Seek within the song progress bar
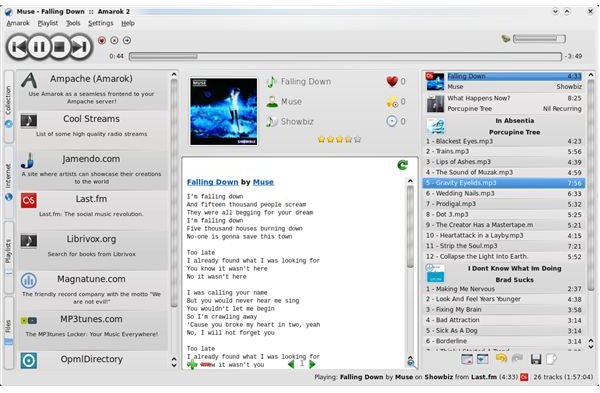This screenshot has width=600, height=393. [346, 56]
